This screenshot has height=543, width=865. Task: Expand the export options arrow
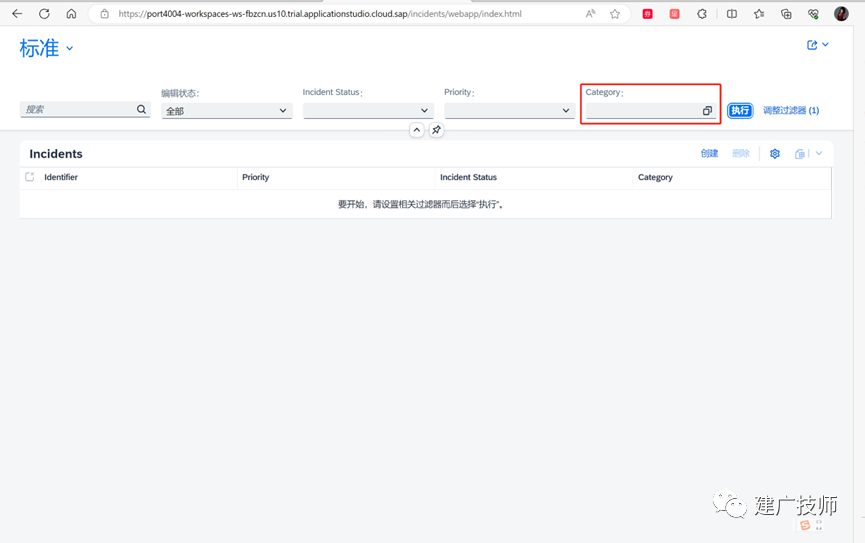[x=819, y=153]
